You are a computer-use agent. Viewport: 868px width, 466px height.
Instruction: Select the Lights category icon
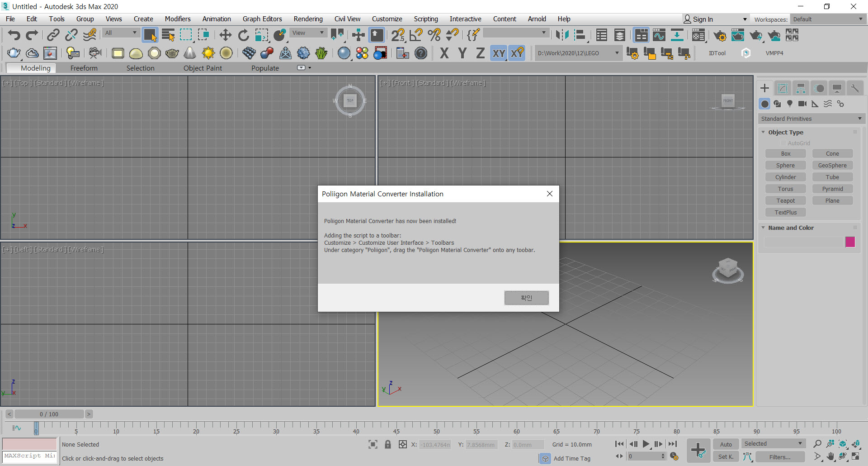point(790,104)
